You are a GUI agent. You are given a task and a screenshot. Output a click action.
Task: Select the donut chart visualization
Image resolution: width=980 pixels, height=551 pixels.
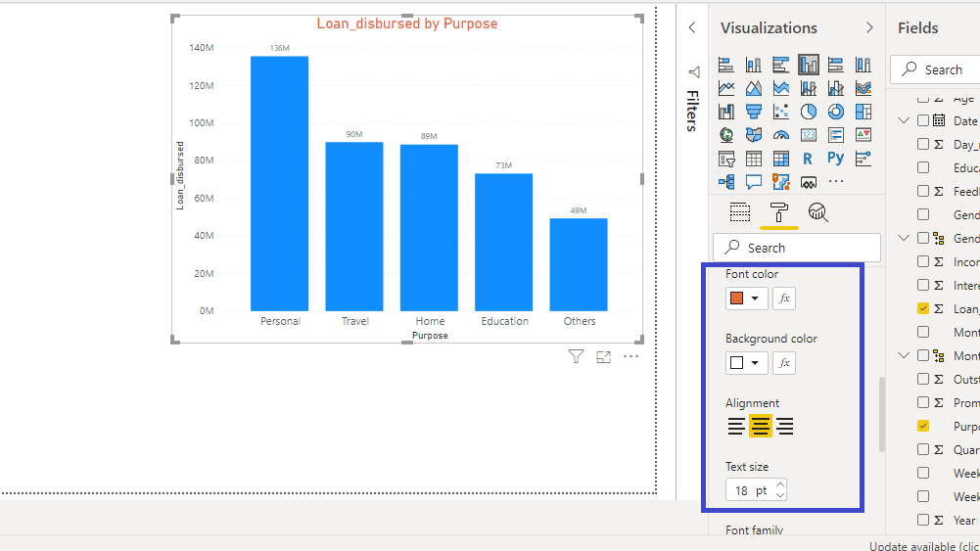[x=836, y=112]
